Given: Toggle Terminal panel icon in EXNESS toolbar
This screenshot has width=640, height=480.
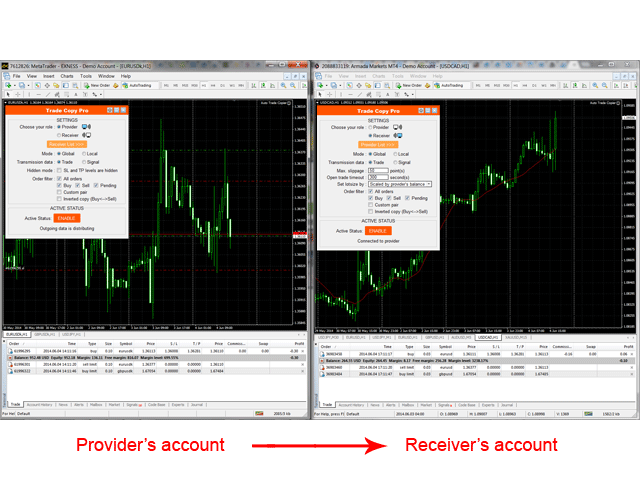Looking at the screenshot, I should pyautogui.click(x=66, y=85).
